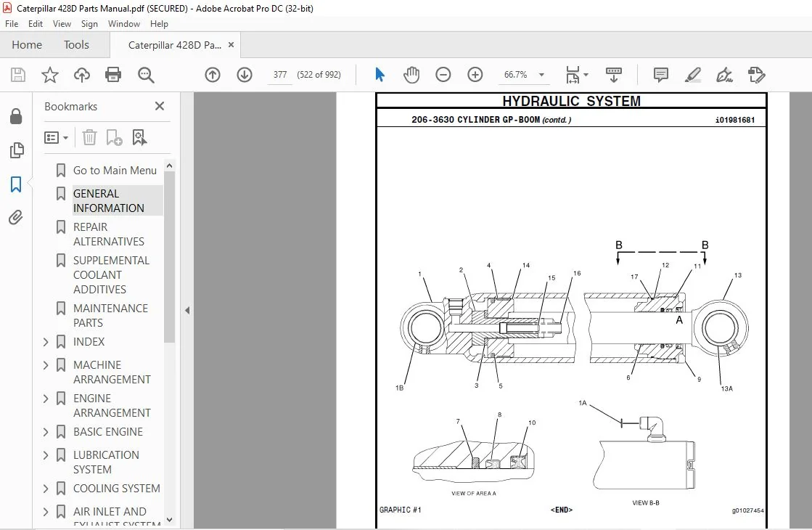Click the fit width page display icon
Screen dimensions: 812x530
click(573, 75)
